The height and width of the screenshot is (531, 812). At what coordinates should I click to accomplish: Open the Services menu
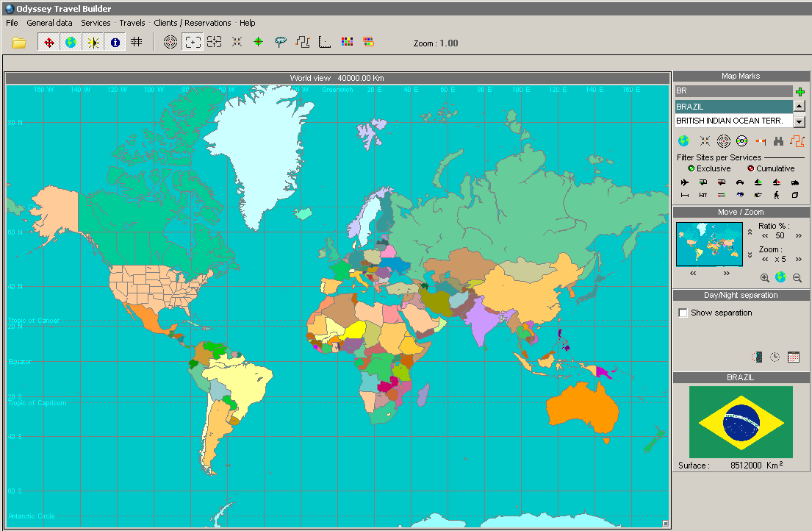pyautogui.click(x=96, y=23)
